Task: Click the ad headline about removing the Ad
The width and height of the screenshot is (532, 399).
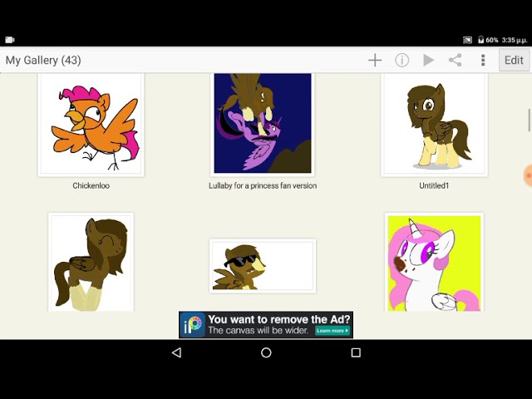Action: (x=279, y=319)
